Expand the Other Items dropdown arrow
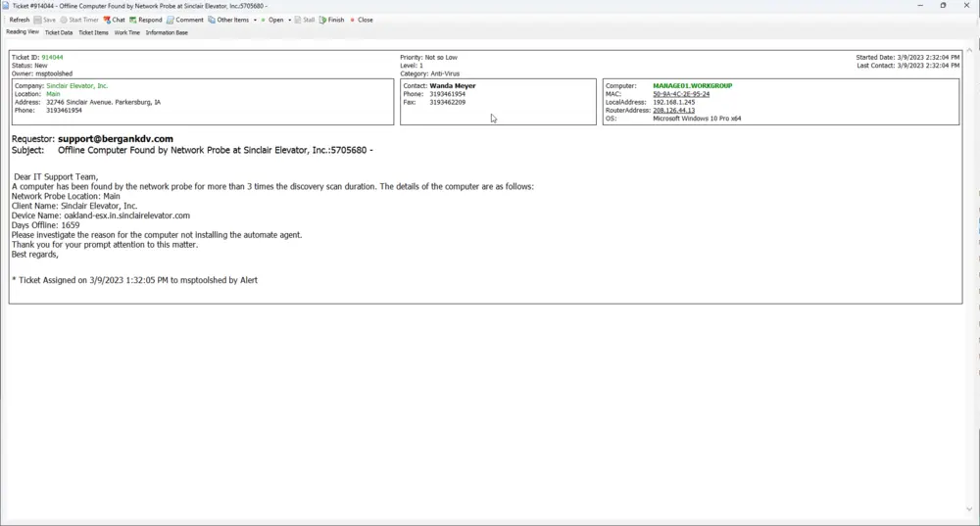This screenshot has height=526, width=980. coord(255,20)
